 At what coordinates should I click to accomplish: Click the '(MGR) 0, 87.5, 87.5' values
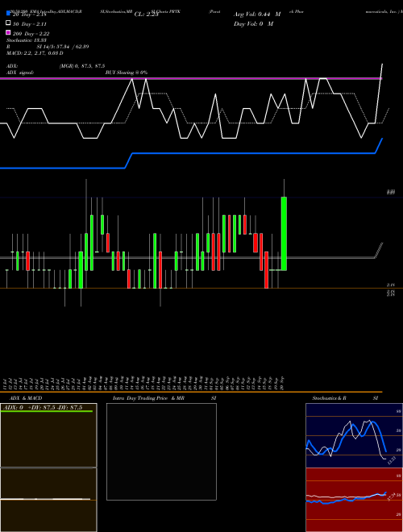(x=82, y=66)
